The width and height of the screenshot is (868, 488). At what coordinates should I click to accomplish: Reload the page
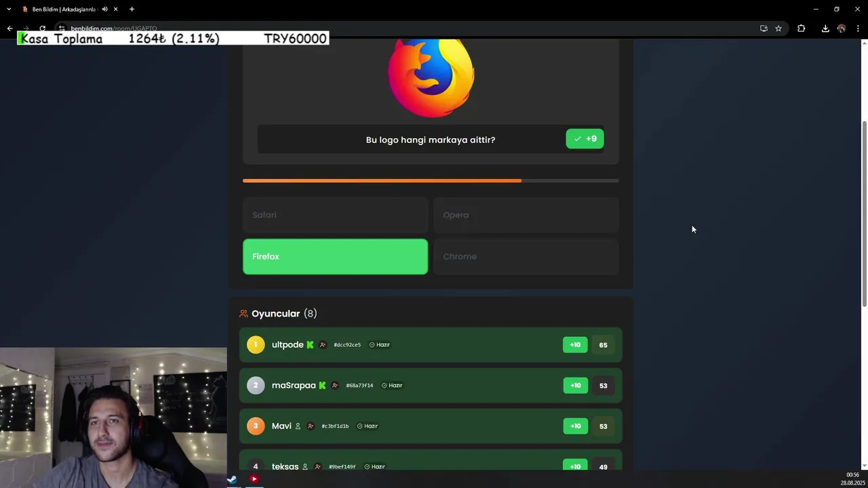pos(42,28)
